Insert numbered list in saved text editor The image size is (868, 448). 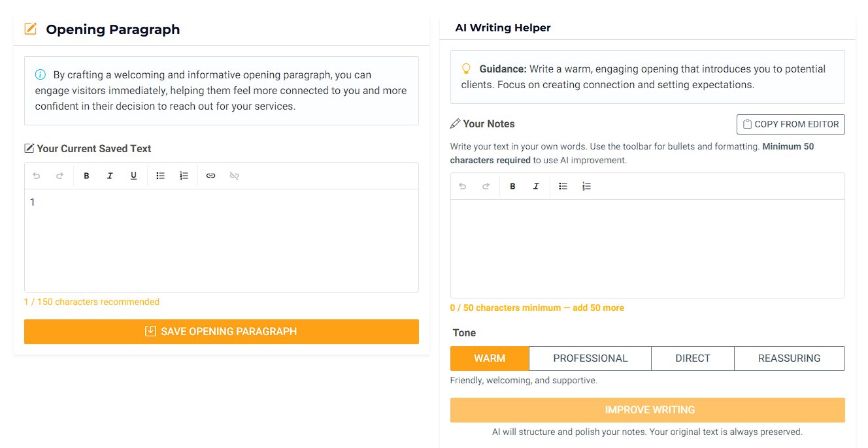[x=184, y=176]
